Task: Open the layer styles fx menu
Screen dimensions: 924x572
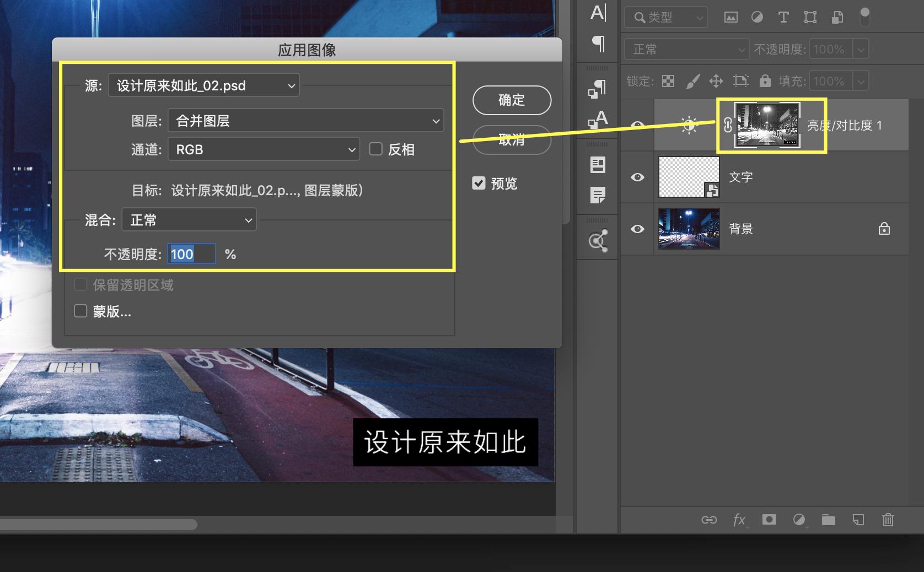Action: [x=739, y=520]
